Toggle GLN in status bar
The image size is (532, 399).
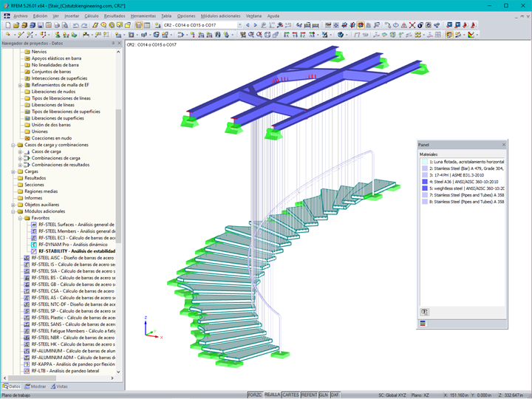click(324, 395)
